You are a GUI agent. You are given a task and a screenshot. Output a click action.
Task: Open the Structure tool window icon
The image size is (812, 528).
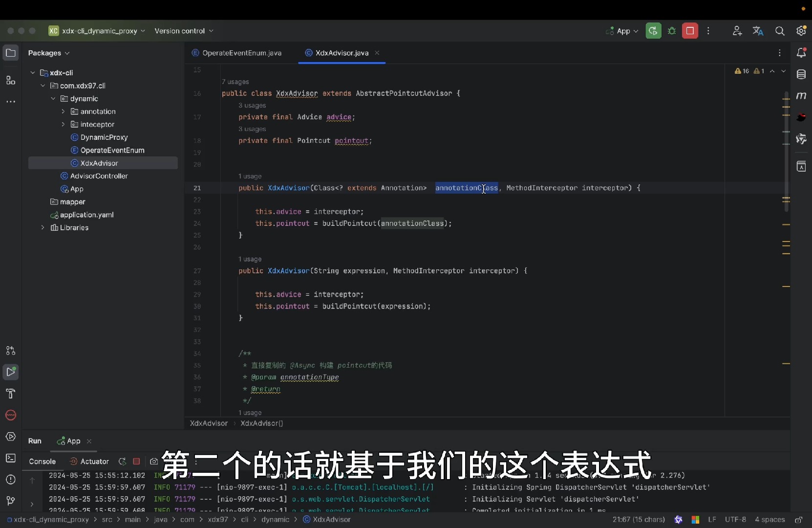[x=10, y=80]
